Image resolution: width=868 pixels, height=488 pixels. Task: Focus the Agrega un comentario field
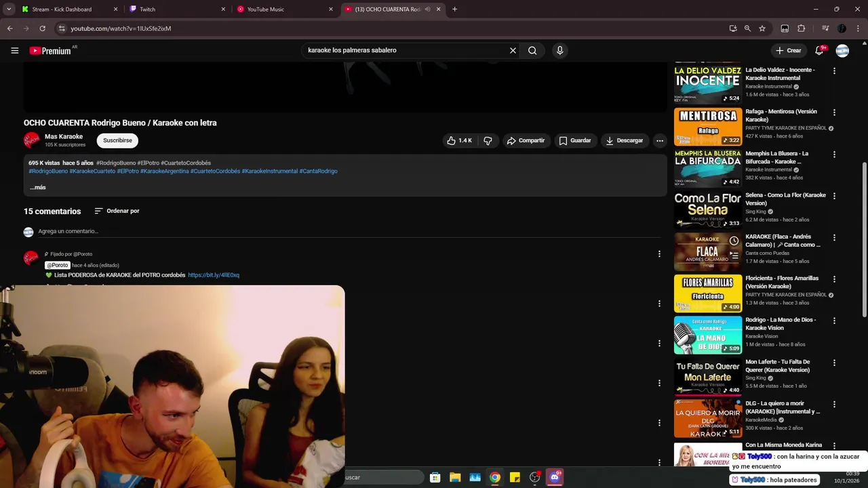coord(349,231)
